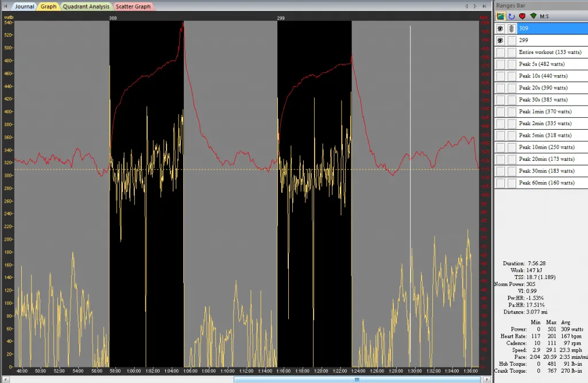The width and height of the screenshot is (588, 383).
Task: Switch to Quadrant Analysis tab
Action: (86, 6)
